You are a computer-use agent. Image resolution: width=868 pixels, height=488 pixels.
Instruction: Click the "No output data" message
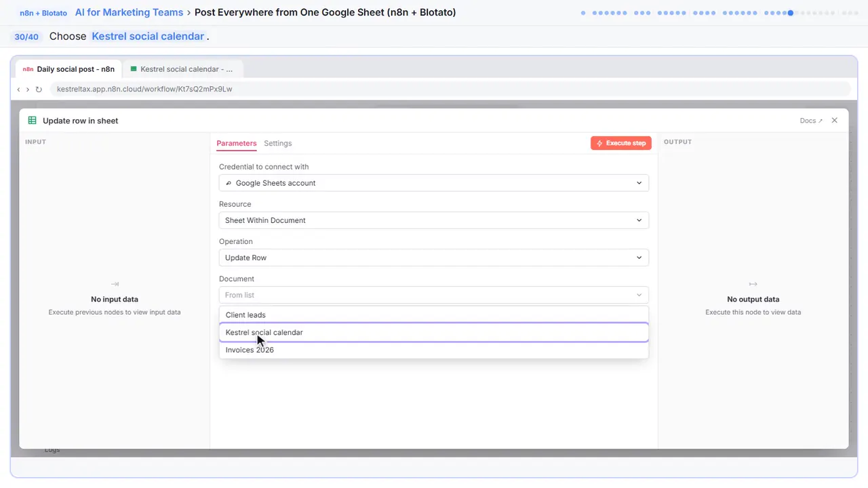click(753, 299)
